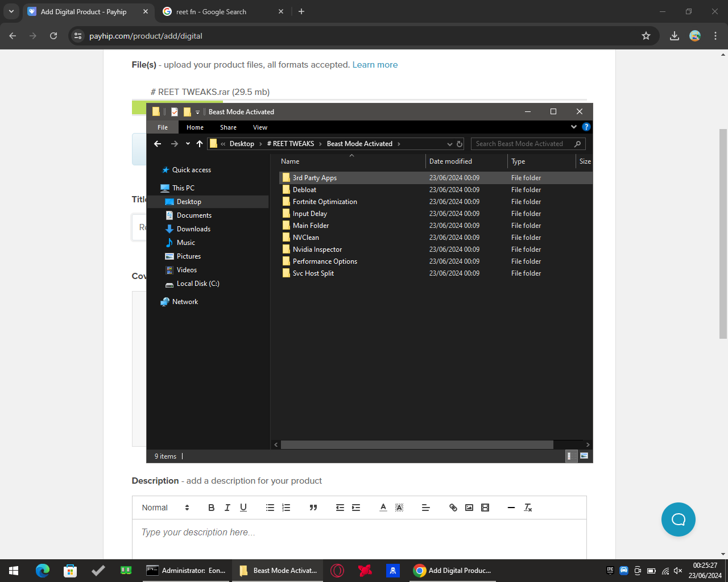Click # REET TWEAKS in breadcrumb path
This screenshot has height=582, width=728.
291,144
